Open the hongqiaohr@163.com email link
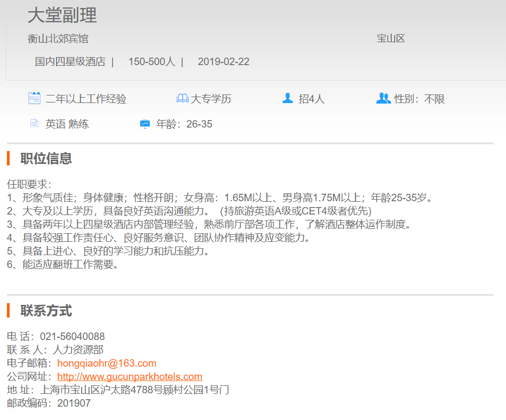506x420 pixels. [x=106, y=363]
